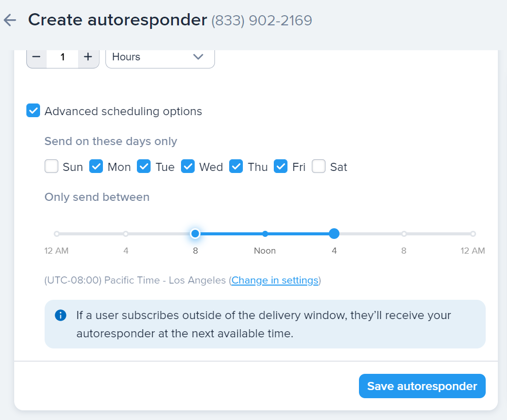Image resolution: width=507 pixels, height=420 pixels.
Task: Click the blue info icon in the notice
Action: tap(60, 316)
